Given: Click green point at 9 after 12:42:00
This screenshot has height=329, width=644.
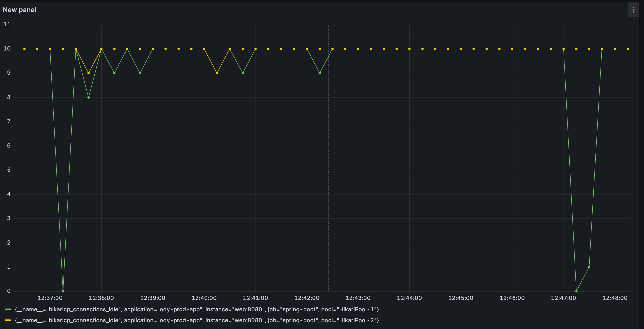Looking at the screenshot, I should tap(319, 73).
